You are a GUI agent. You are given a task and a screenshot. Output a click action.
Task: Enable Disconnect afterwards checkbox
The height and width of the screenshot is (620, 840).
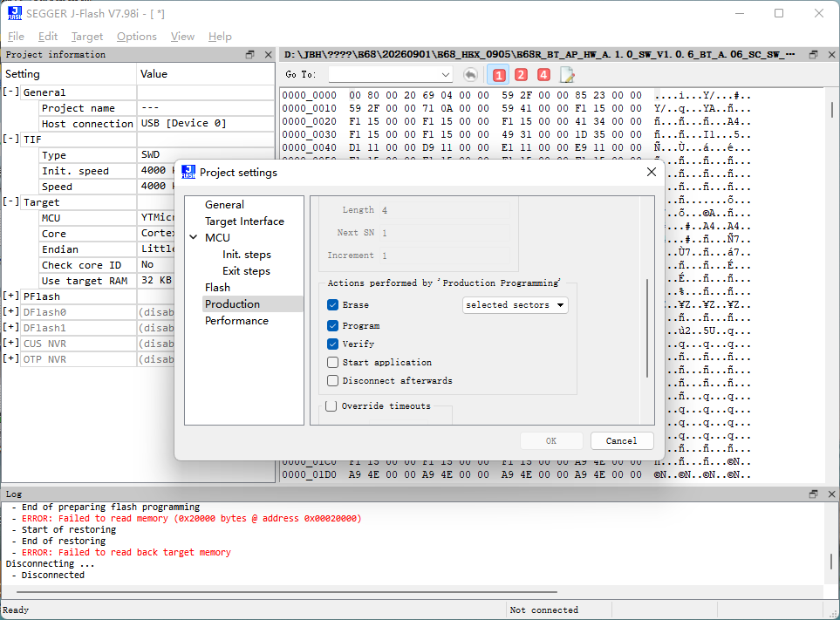332,381
